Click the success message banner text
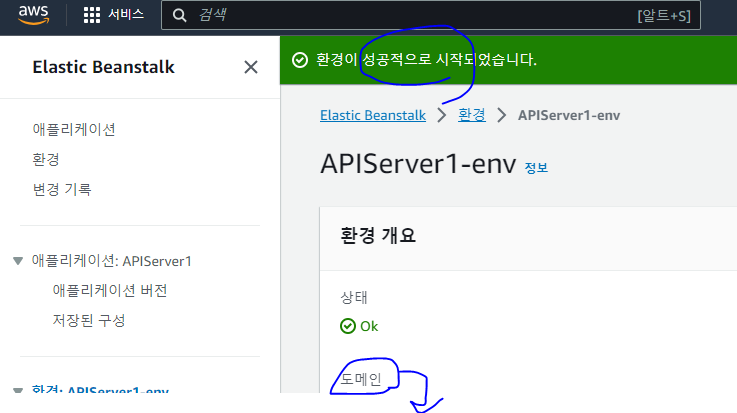737x413 pixels. click(x=426, y=60)
